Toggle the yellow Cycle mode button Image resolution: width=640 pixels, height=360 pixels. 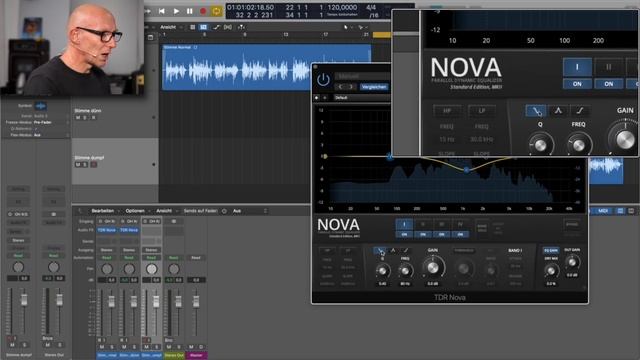tap(216, 11)
